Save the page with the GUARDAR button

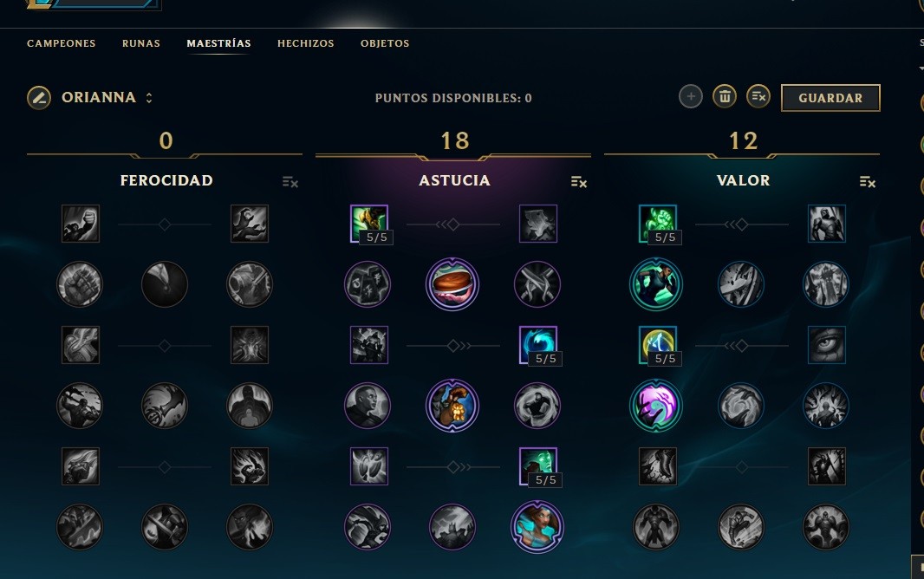[x=830, y=98]
